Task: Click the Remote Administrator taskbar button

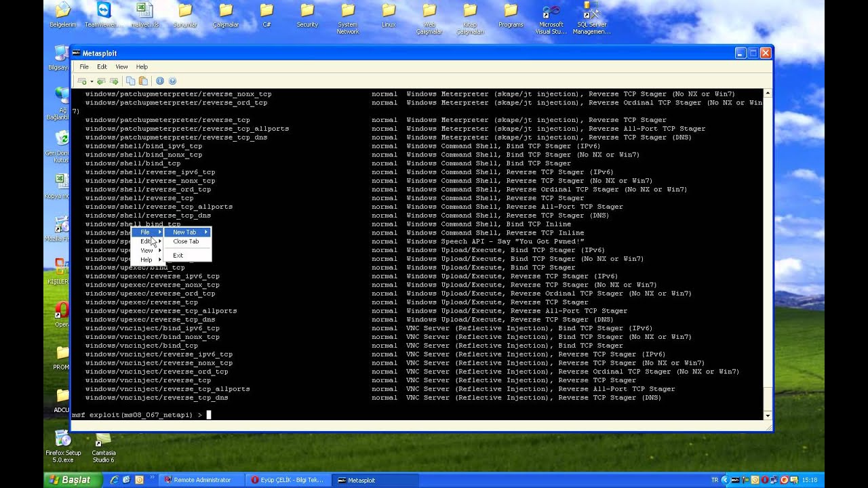Action: click(201, 480)
